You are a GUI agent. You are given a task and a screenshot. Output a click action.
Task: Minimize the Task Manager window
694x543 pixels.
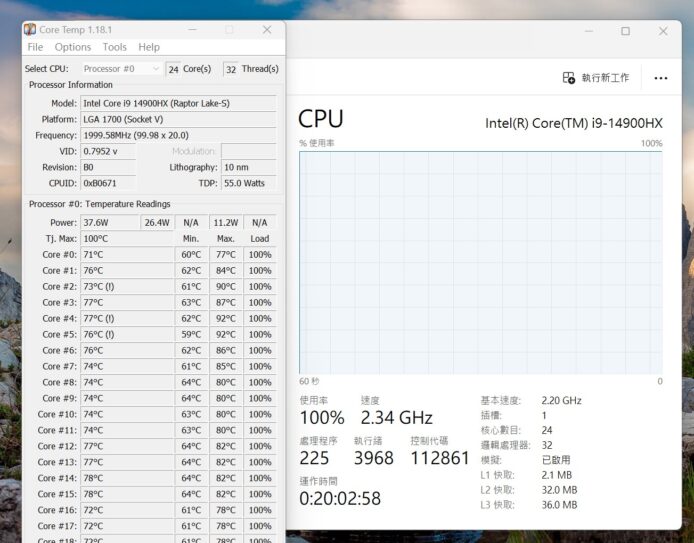tap(580, 31)
